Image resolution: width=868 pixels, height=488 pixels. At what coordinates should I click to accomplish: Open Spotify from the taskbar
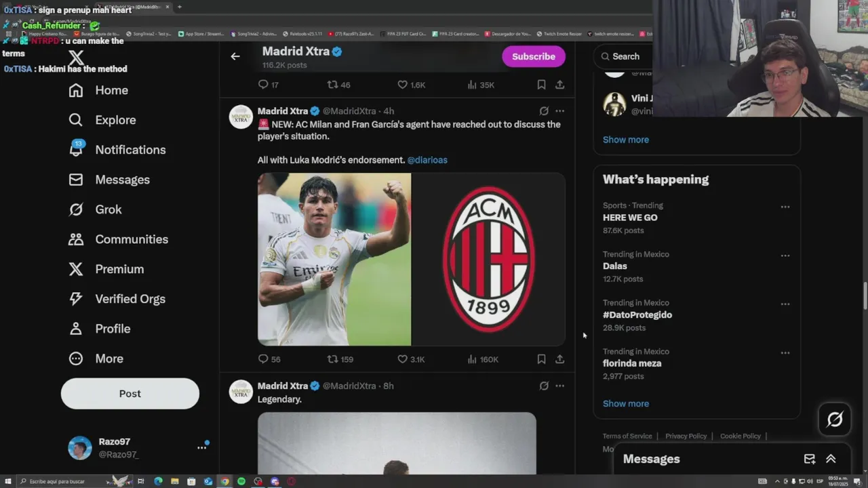coord(241,481)
